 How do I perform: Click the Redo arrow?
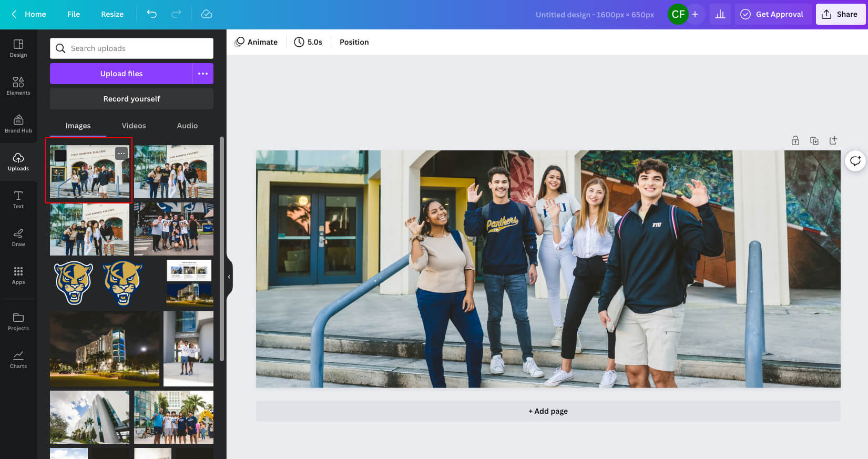coord(176,14)
